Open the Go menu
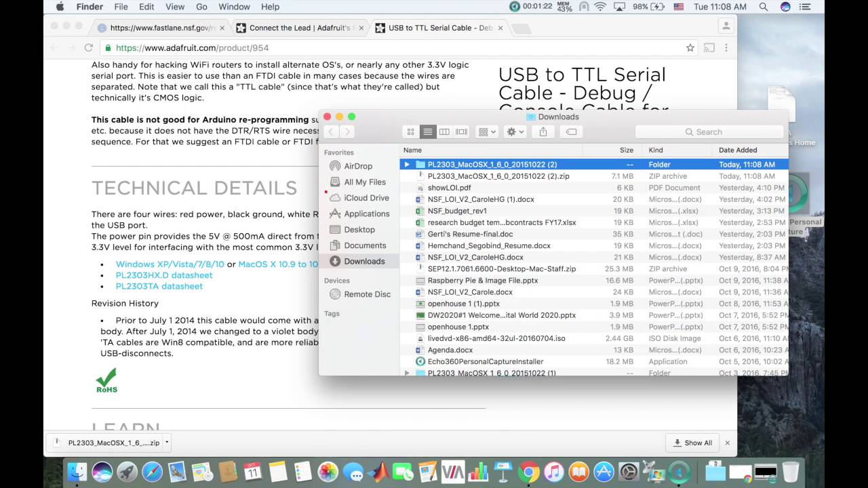This screenshot has height=488, width=868. 201,7
